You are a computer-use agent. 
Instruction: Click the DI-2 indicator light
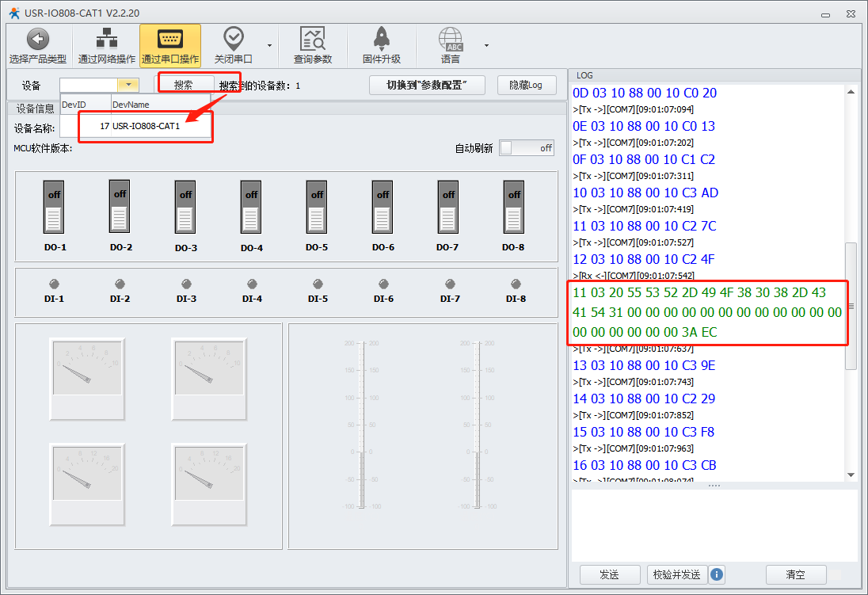click(120, 284)
